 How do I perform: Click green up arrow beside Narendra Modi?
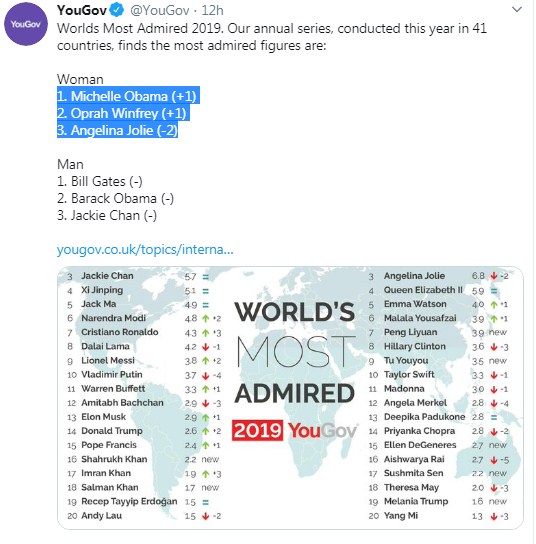(206, 318)
